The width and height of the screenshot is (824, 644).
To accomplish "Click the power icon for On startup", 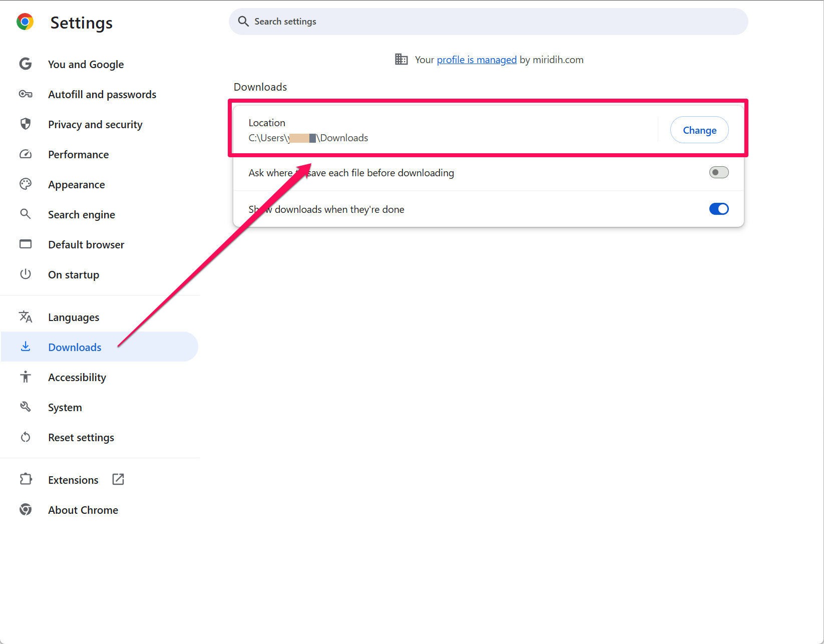I will tap(26, 274).
